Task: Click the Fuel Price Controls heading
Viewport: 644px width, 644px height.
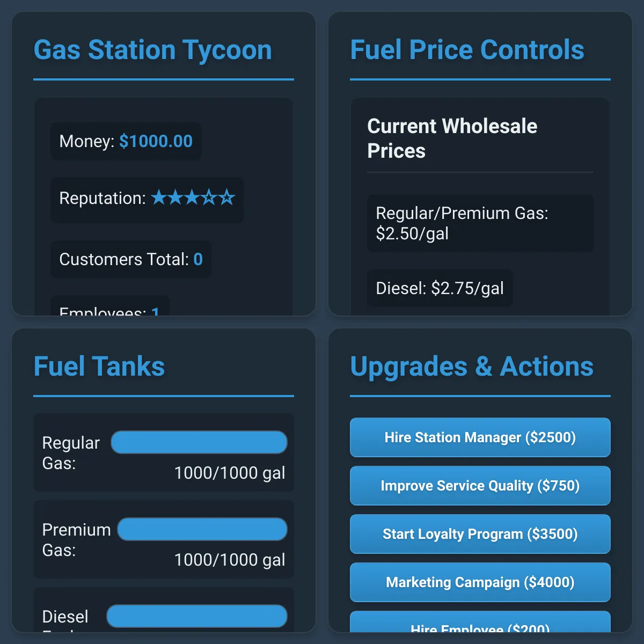Action: 467,50
